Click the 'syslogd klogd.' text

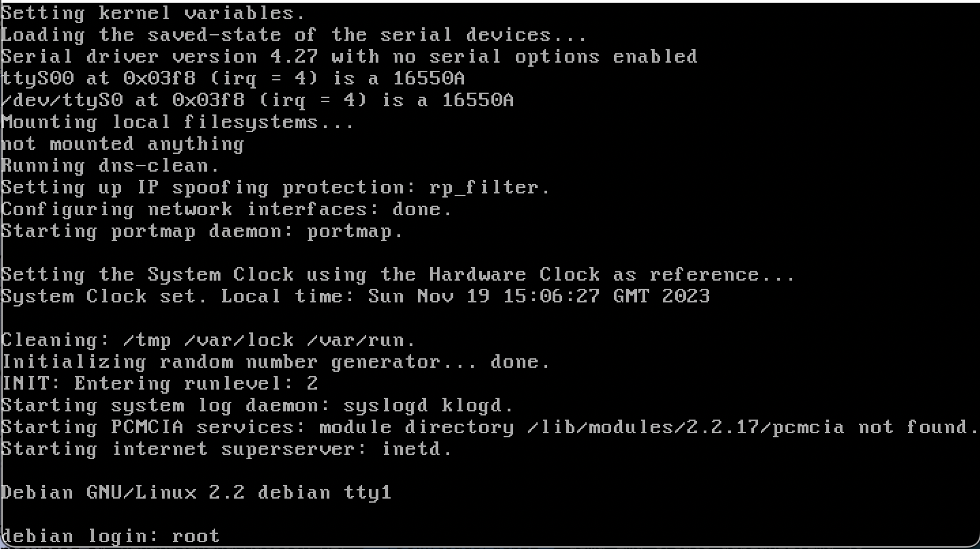click(428, 405)
